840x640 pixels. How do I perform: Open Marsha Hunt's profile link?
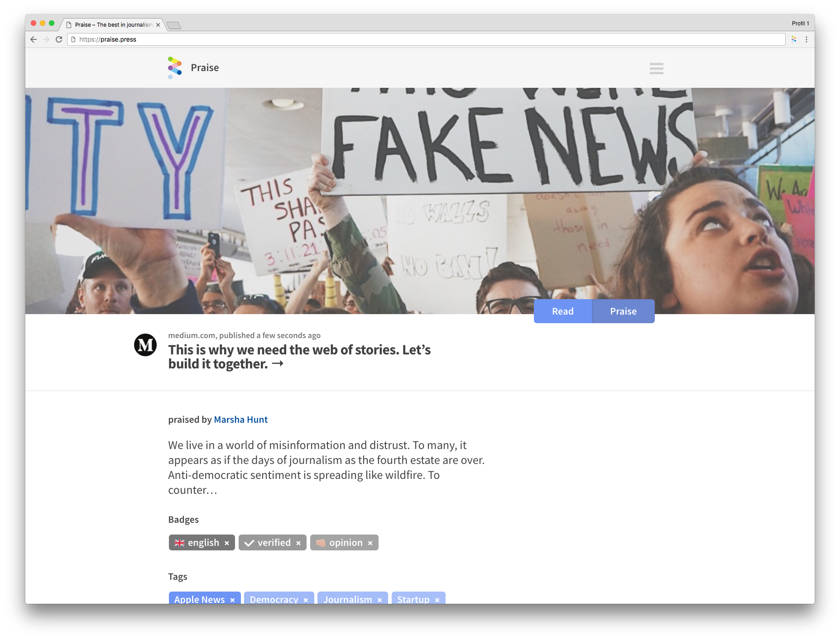[x=241, y=420]
